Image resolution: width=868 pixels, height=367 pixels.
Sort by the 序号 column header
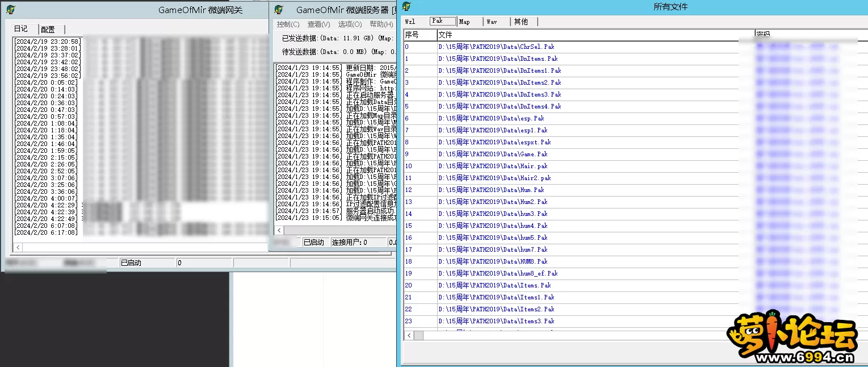point(420,35)
